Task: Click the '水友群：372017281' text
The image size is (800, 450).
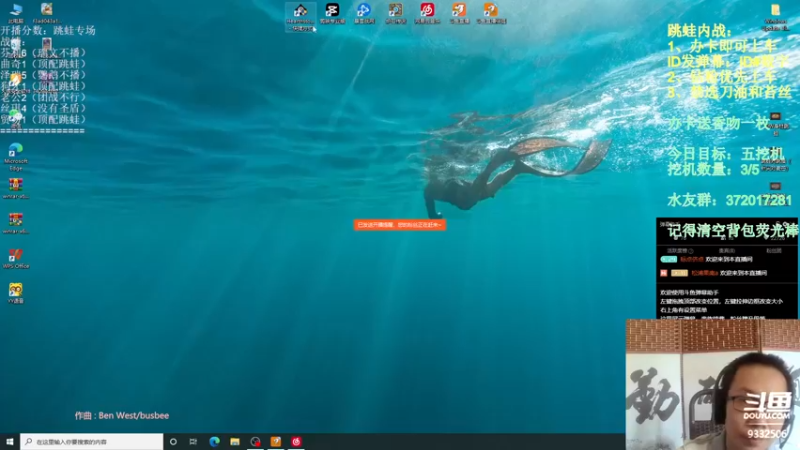Action: coord(730,200)
